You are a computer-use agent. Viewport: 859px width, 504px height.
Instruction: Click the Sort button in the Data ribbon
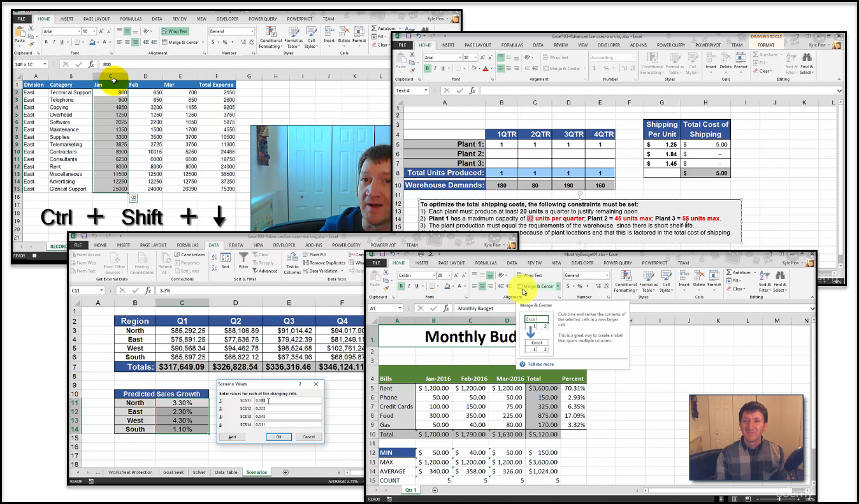click(226, 261)
